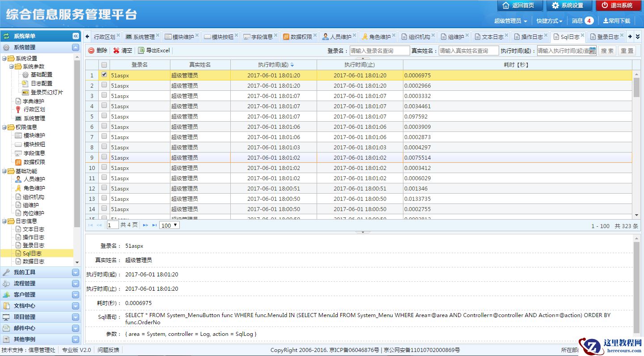Go to next page in pager
This screenshot has height=356, width=644.
click(145, 225)
